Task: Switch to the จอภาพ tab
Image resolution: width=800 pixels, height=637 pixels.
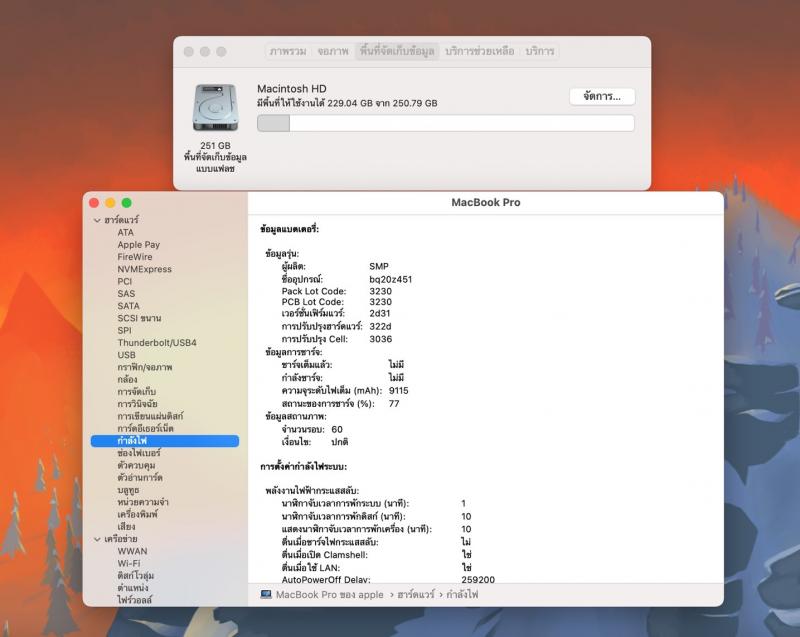Action: (333, 51)
